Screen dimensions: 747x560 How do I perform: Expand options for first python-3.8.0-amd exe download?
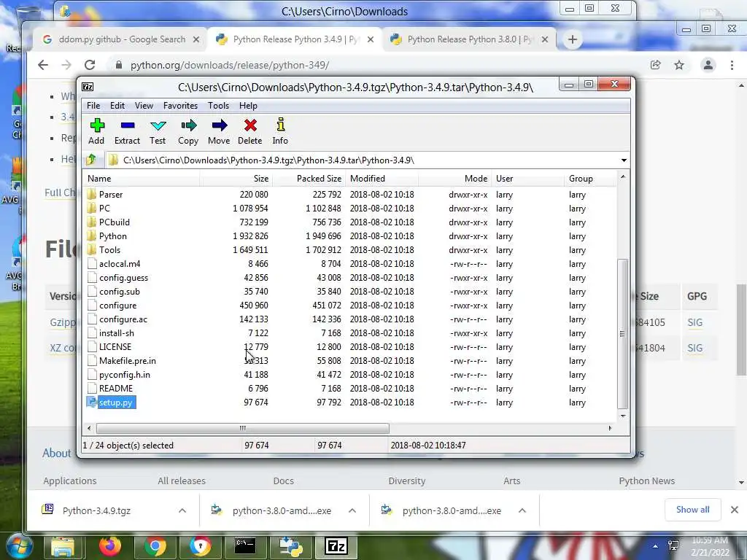coord(352,510)
